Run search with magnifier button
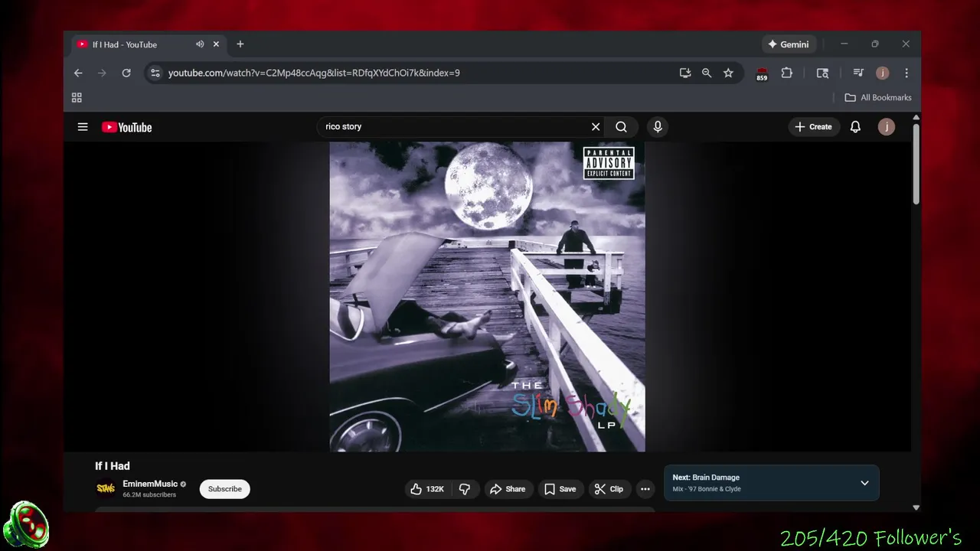Image resolution: width=980 pixels, height=551 pixels. [621, 127]
